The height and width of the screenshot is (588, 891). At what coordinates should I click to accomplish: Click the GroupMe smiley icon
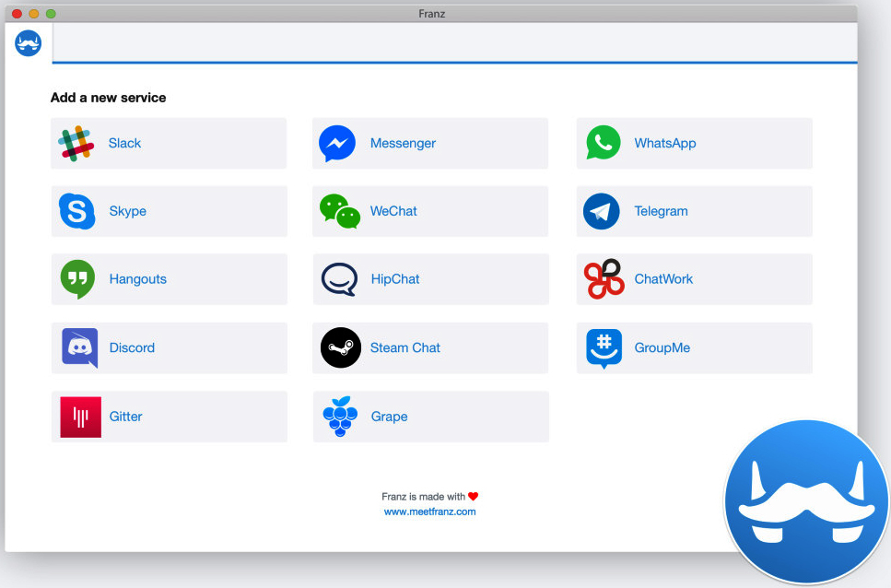pyautogui.click(x=604, y=348)
